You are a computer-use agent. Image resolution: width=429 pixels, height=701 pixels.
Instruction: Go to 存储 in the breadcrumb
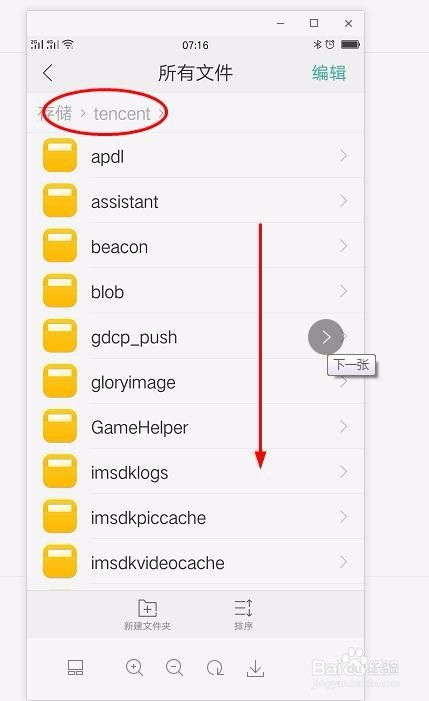click(x=55, y=114)
